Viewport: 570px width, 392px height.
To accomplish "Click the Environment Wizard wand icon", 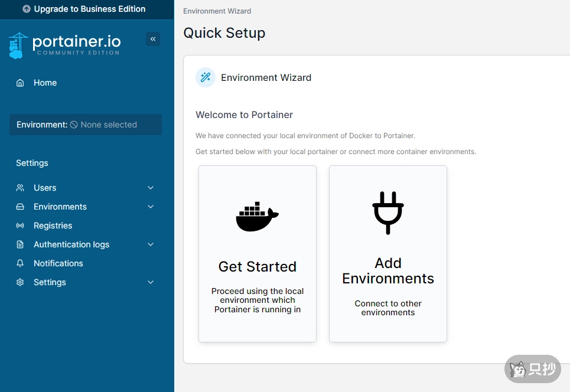I will [205, 77].
